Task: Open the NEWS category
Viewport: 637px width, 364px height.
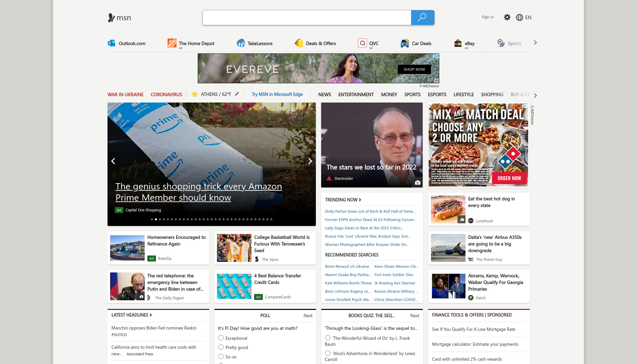Action: (324, 95)
